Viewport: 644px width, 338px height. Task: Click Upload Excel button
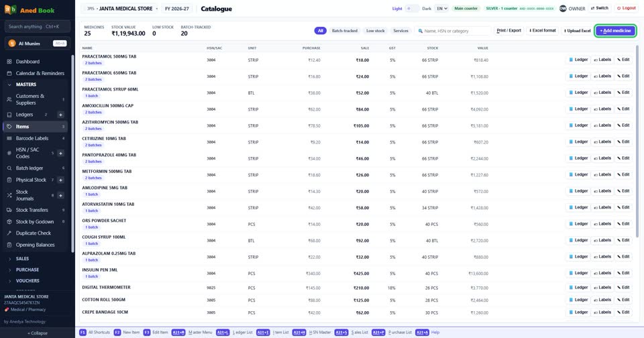point(578,31)
